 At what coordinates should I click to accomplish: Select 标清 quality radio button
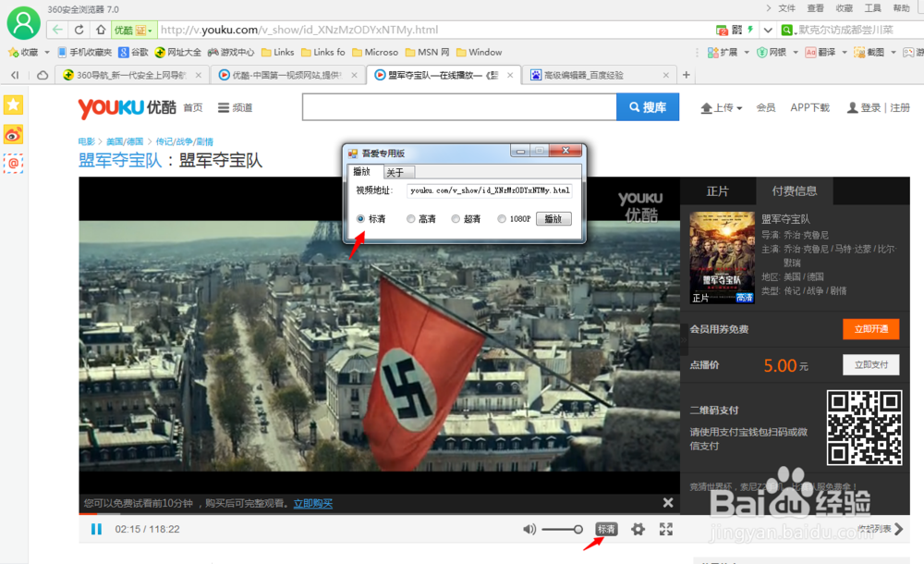tap(360, 219)
